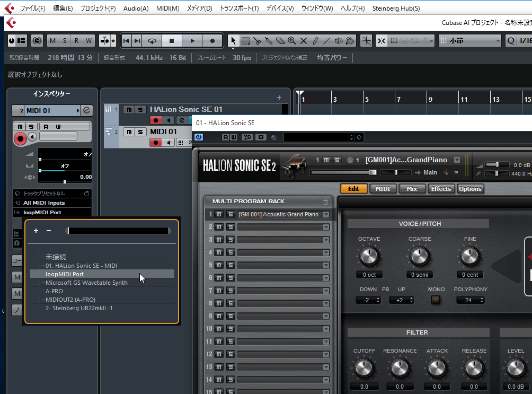Open the ファイル(F) menu
Viewport: 532px width, 394px height.
point(32,8)
